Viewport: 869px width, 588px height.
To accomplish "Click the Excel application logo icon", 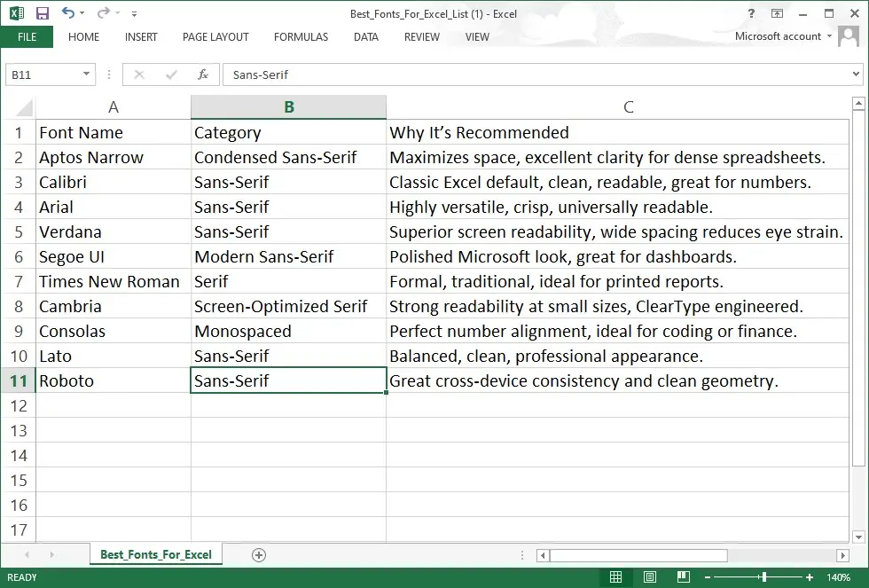I will [17, 13].
